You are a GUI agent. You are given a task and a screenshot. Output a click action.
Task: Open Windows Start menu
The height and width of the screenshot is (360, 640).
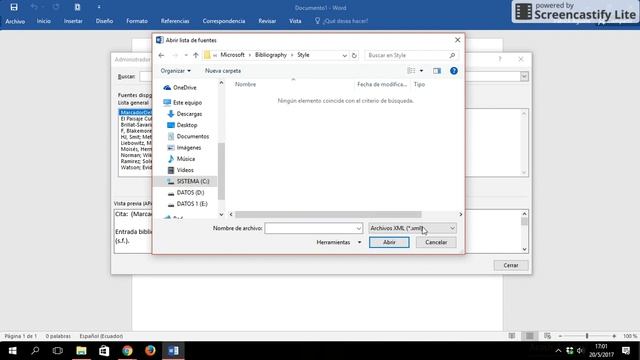click(12, 351)
